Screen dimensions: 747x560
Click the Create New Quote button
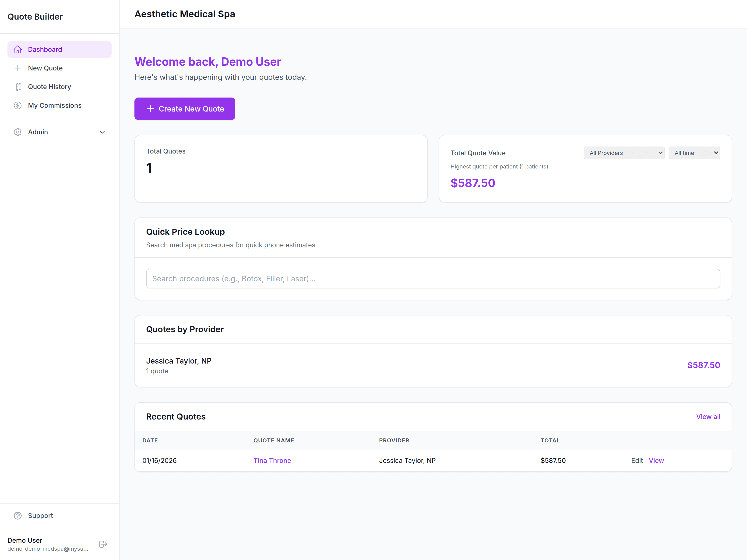click(x=185, y=109)
